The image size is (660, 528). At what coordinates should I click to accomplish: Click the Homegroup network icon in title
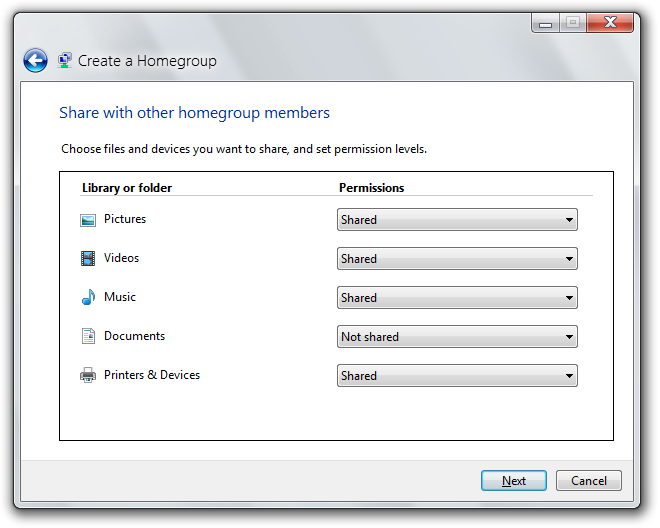tap(64, 61)
